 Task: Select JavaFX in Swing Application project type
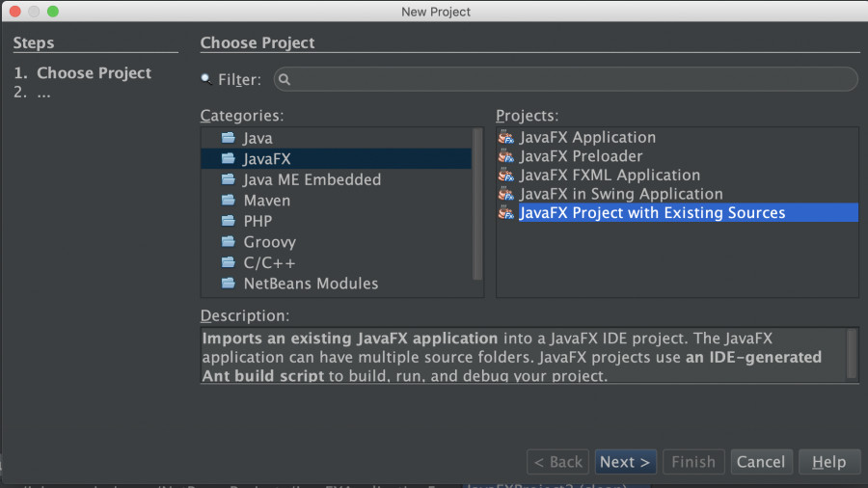(x=621, y=194)
